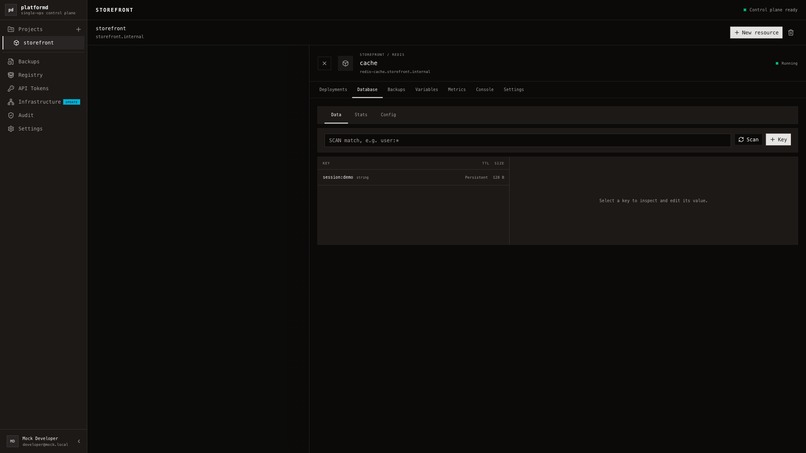Select the Data sub-tab
Viewport: 806px width, 453px height.
(x=336, y=115)
